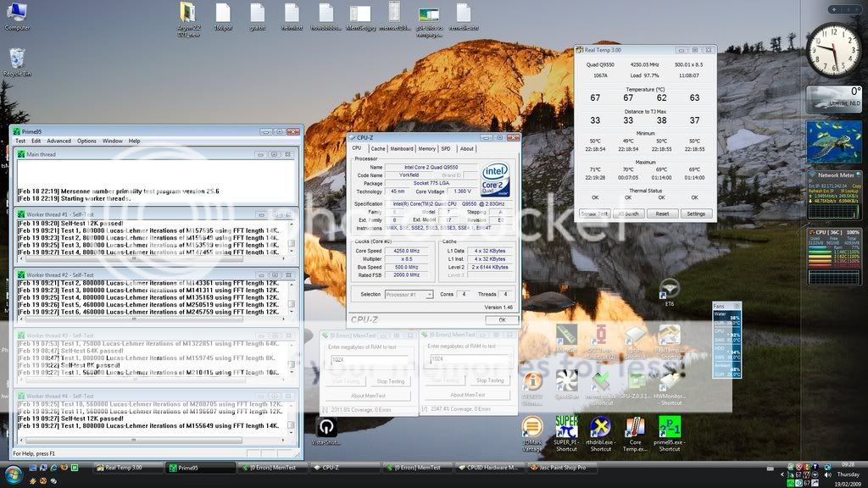The width and height of the screenshot is (868, 488).
Task: Click the Windows Start orb
Action: 14,474
